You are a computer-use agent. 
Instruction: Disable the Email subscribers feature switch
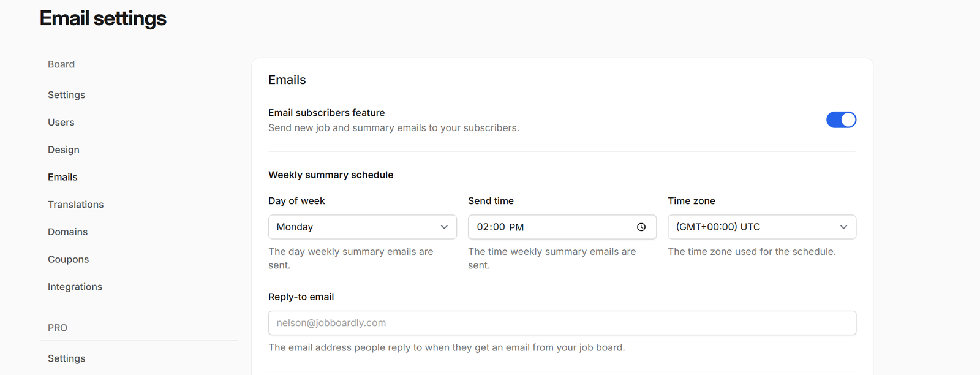(x=841, y=119)
